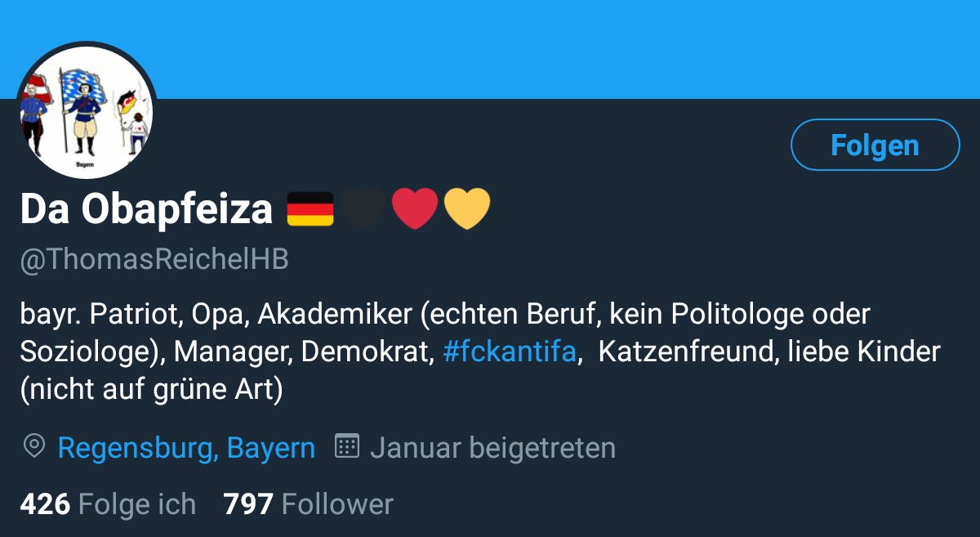This screenshot has height=537, width=980.
Task: Click the black heart emoji
Action: click(x=364, y=209)
